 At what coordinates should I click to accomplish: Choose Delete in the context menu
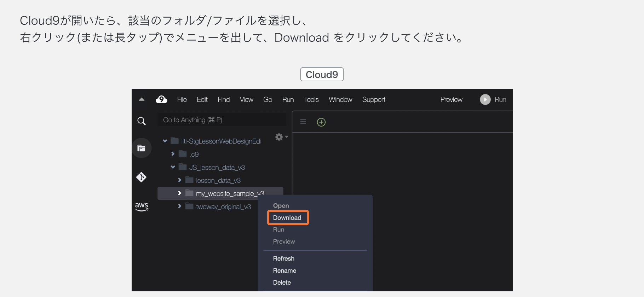[282, 283]
